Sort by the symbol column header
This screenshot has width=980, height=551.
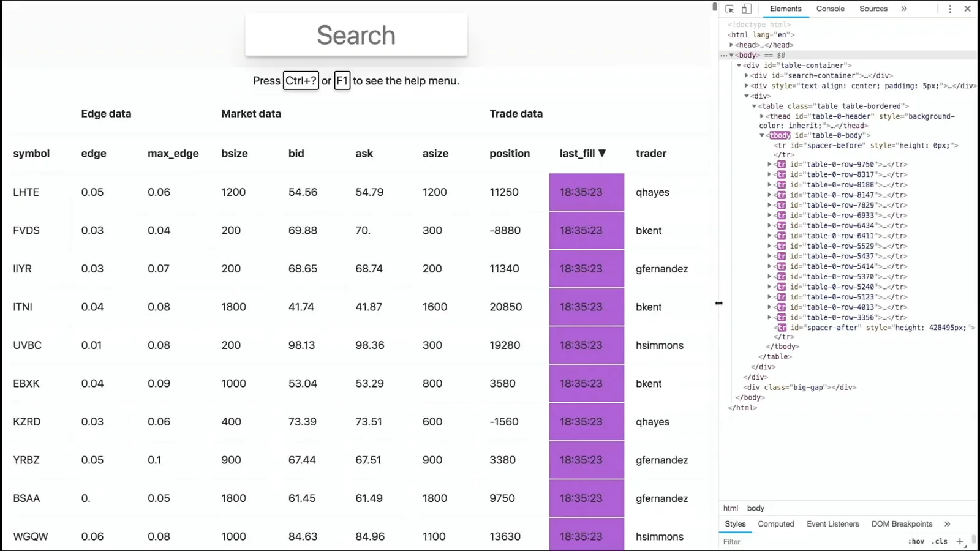(x=31, y=154)
